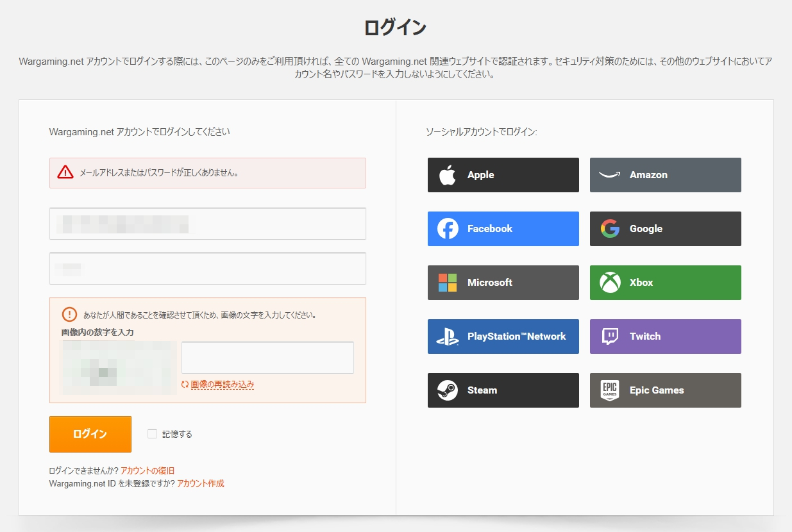This screenshot has height=532, width=792.
Task: Choose the Microsoft login button
Action: coord(503,283)
